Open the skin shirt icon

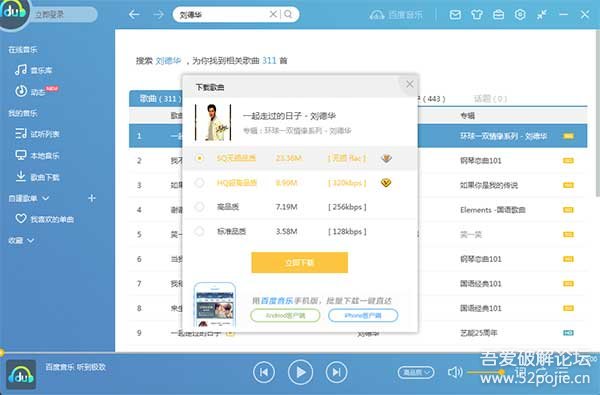pyautogui.click(x=476, y=15)
